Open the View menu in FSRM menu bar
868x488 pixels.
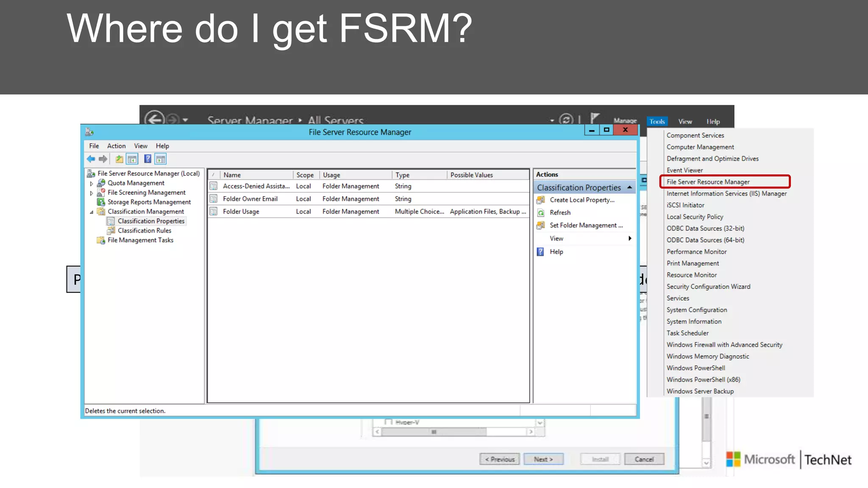141,146
